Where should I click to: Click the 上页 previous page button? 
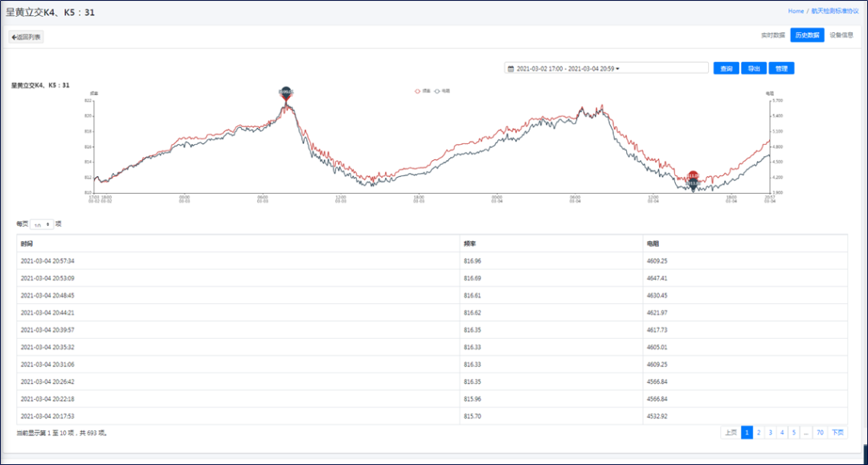731,432
